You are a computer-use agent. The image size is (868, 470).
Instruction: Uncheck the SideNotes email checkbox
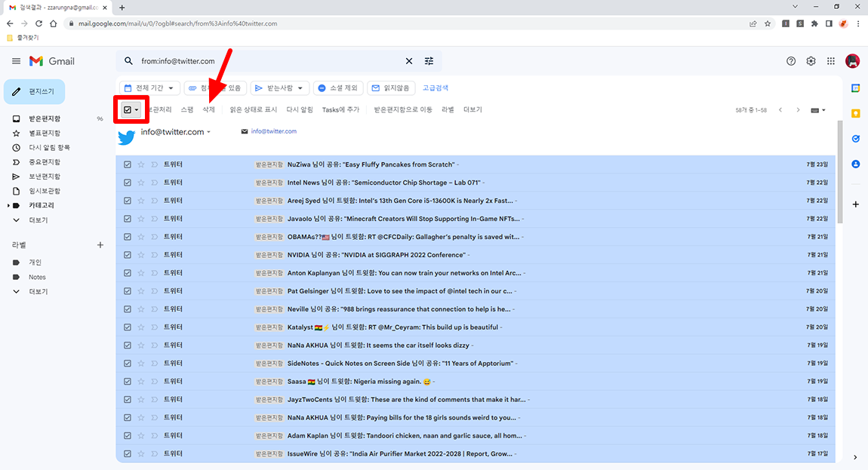[x=128, y=363]
